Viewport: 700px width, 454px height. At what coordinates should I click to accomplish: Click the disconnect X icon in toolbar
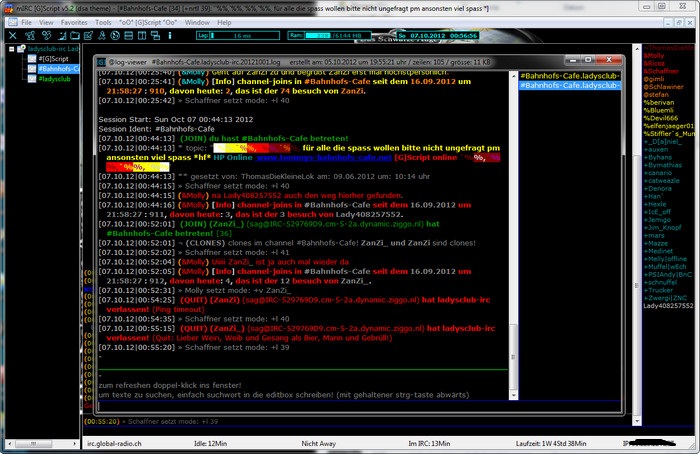pos(13,36)
